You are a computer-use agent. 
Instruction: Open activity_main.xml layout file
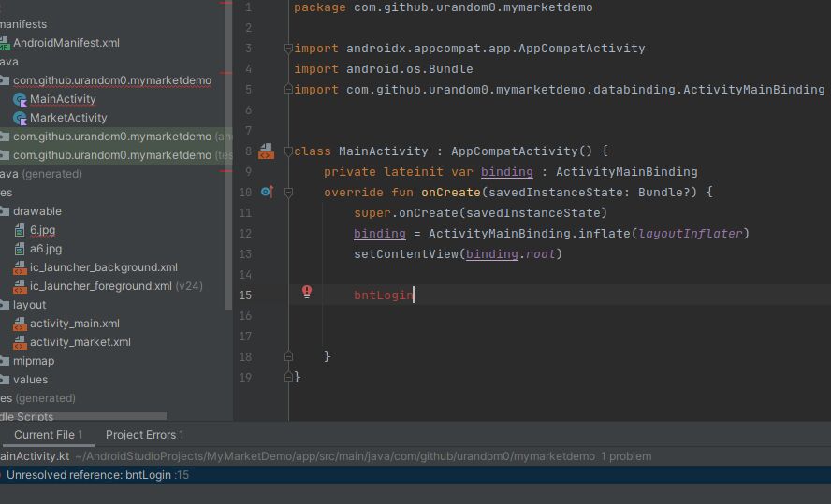pyautogui.click(x=74, y=324)
